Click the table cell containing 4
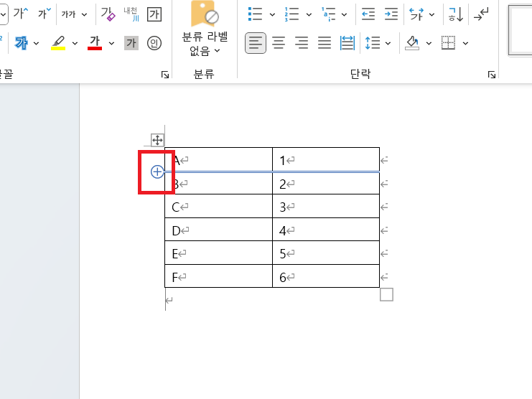532x399 pixels. 326,230
